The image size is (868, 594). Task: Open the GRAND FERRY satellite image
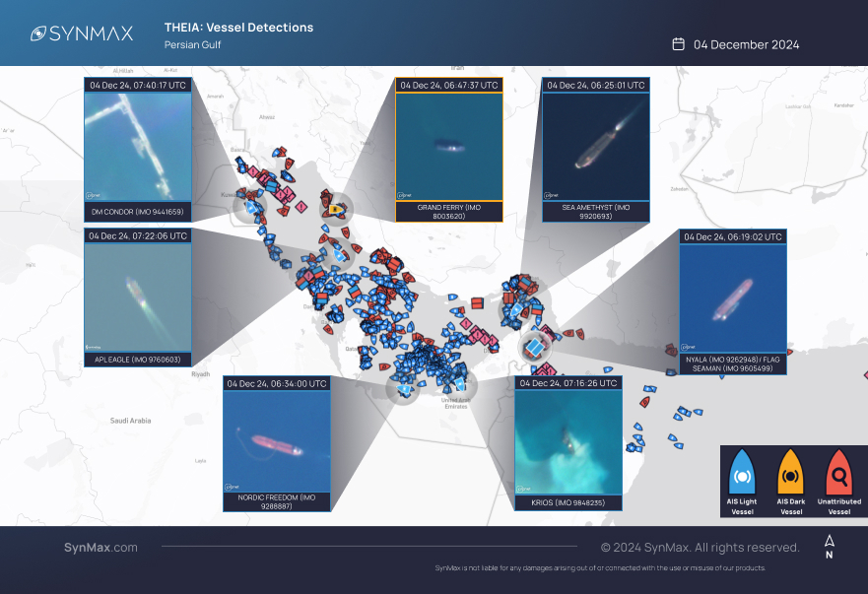tap(449, 146)
